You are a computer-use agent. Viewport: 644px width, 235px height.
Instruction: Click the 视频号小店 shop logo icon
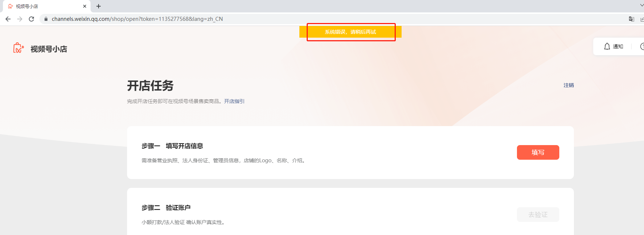pos(19,48)
